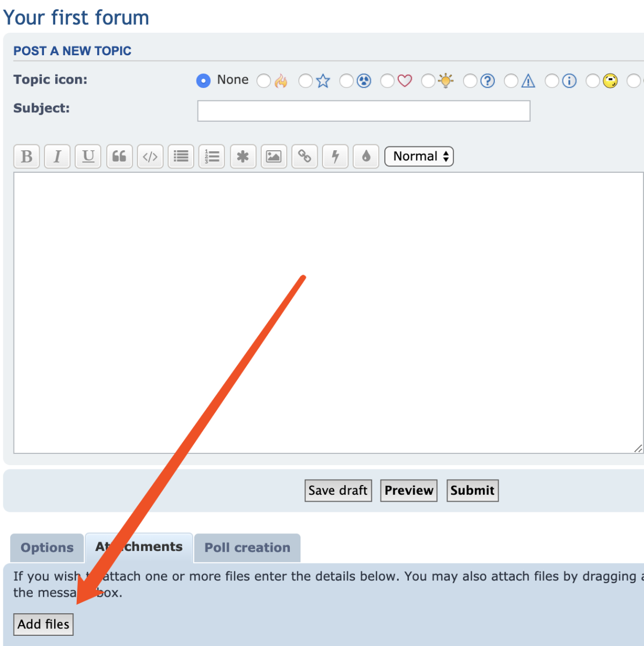
Task: Insert a URL using the chain link icon
Action: point(305,157)
